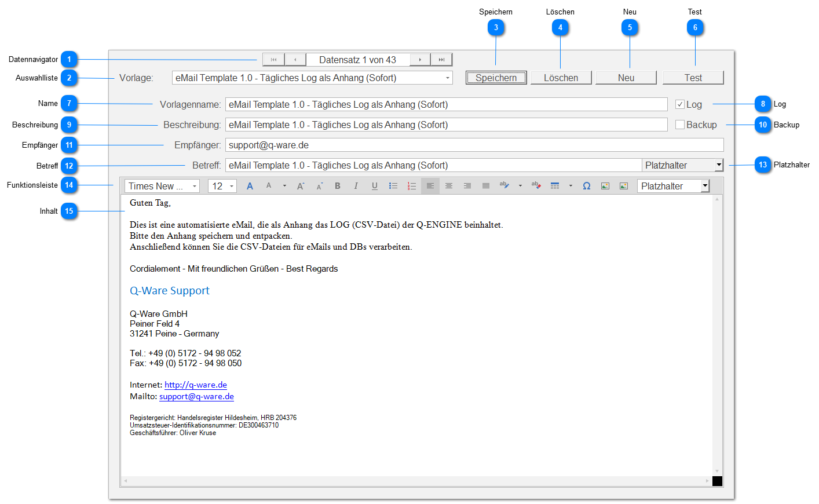Go to the previous record arrow
The height and width of the screenshot is (504, 819).
[295, 60]
